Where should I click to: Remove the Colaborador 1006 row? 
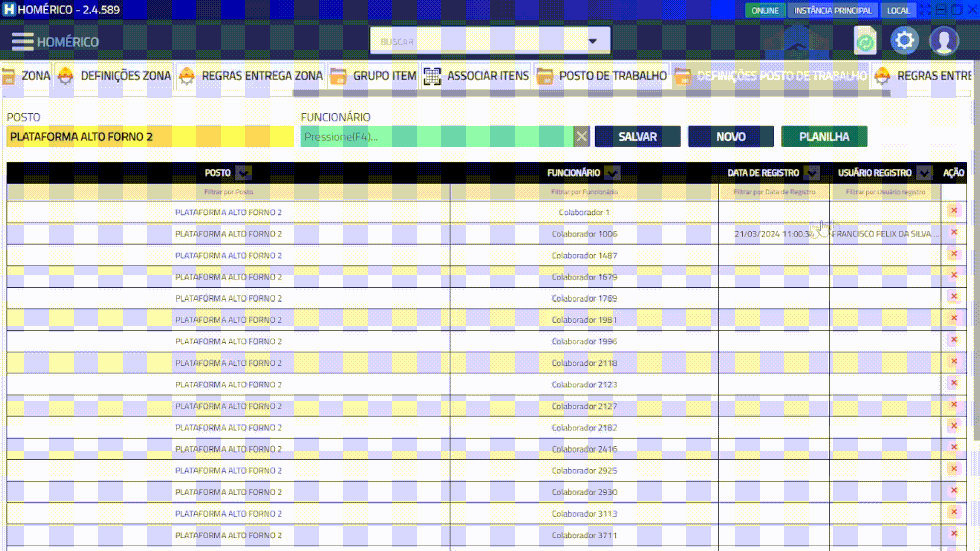tap(954, 232)
